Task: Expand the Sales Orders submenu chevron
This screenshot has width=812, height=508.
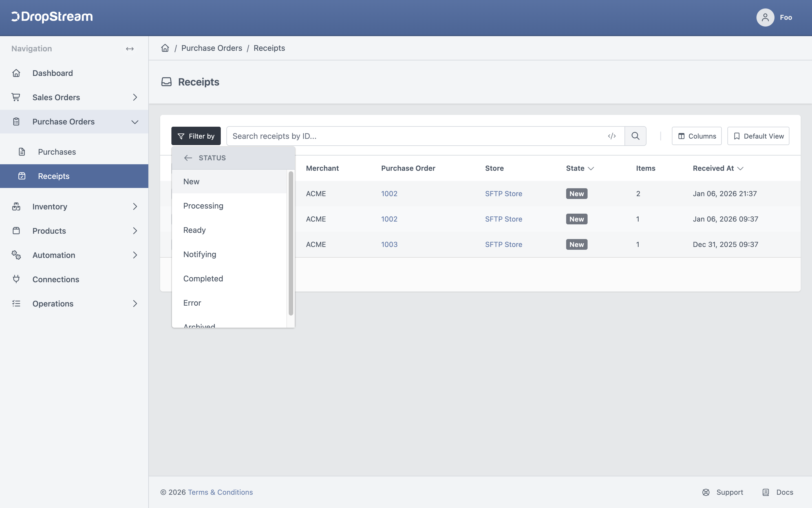Action: click(x=135, y=97)
